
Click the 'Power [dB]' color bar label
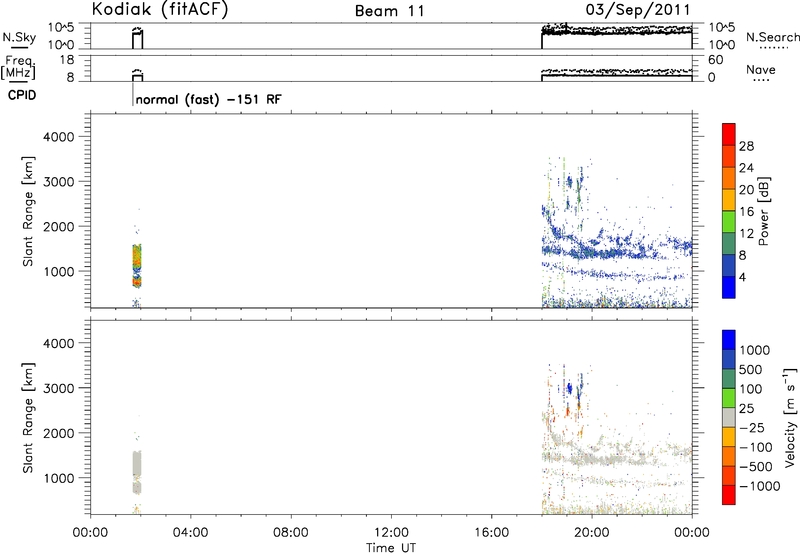[x=764, y=211]
